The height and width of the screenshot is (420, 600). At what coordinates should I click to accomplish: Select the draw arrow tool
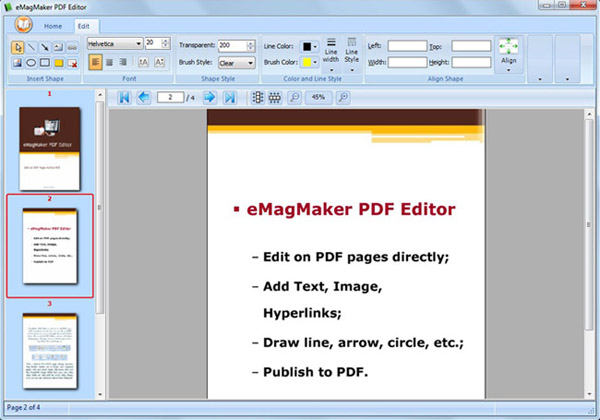click(x=45, y=47)
